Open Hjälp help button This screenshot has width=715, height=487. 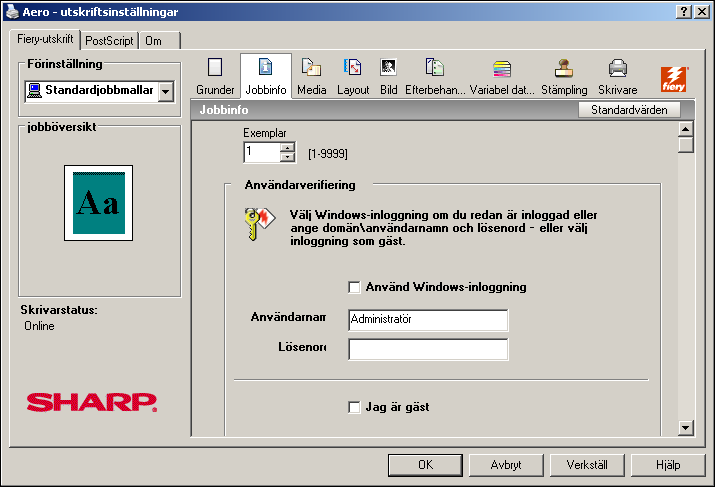[668, 465]
